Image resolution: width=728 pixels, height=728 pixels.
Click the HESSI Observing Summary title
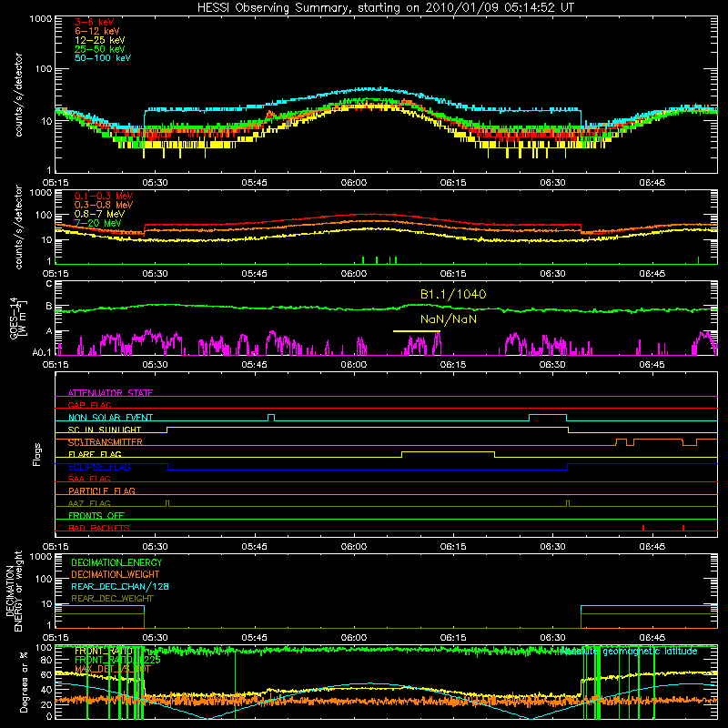tap(385, 8)
